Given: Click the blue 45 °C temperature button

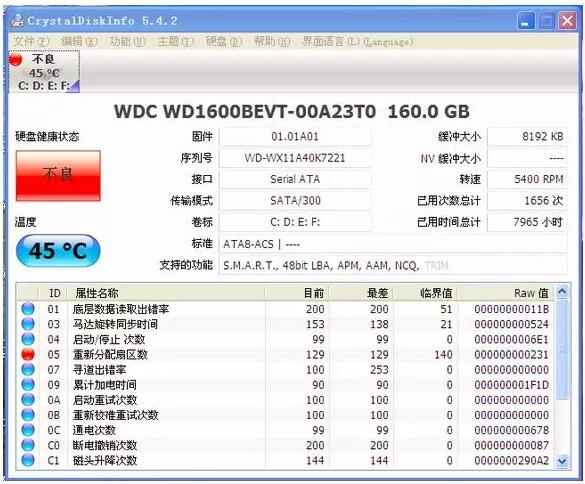Looking at the screenshot, I should (x=58, y=251).
